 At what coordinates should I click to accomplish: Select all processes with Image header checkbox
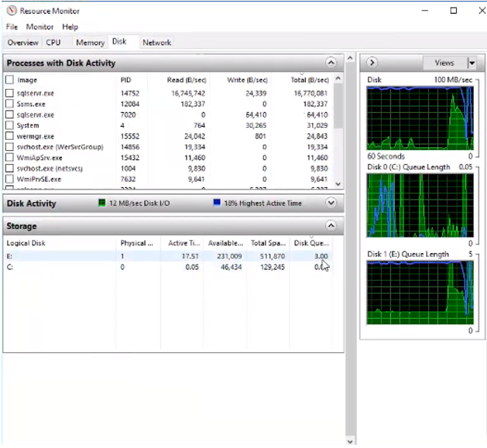click(x=9, y=80)
